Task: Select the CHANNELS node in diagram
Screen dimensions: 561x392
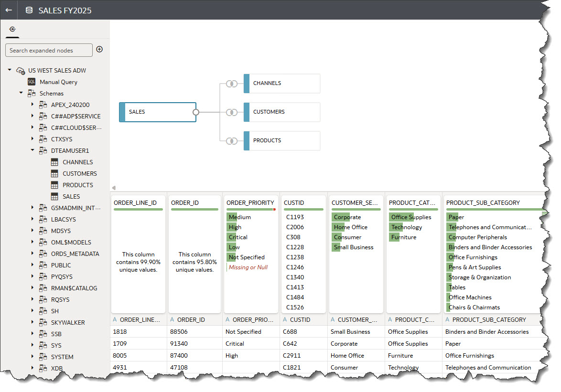Action: (x=282, y=84)
